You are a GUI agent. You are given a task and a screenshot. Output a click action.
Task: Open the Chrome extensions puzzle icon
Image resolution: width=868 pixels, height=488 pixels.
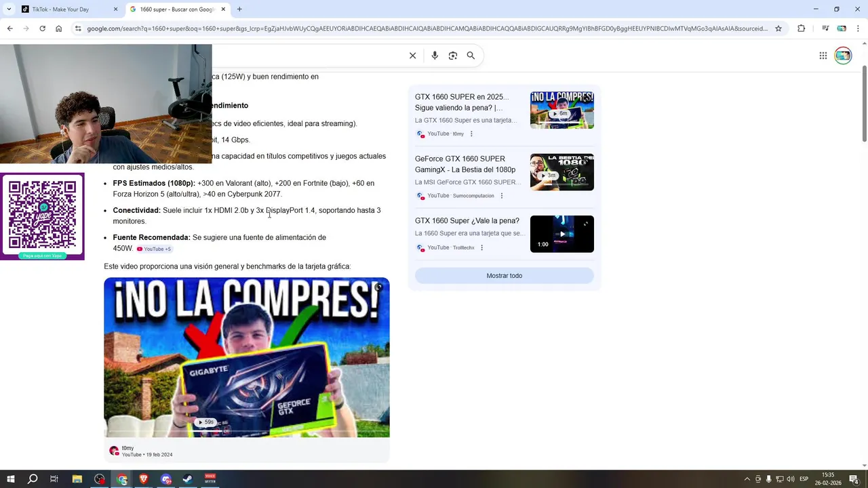click(802, 28)
